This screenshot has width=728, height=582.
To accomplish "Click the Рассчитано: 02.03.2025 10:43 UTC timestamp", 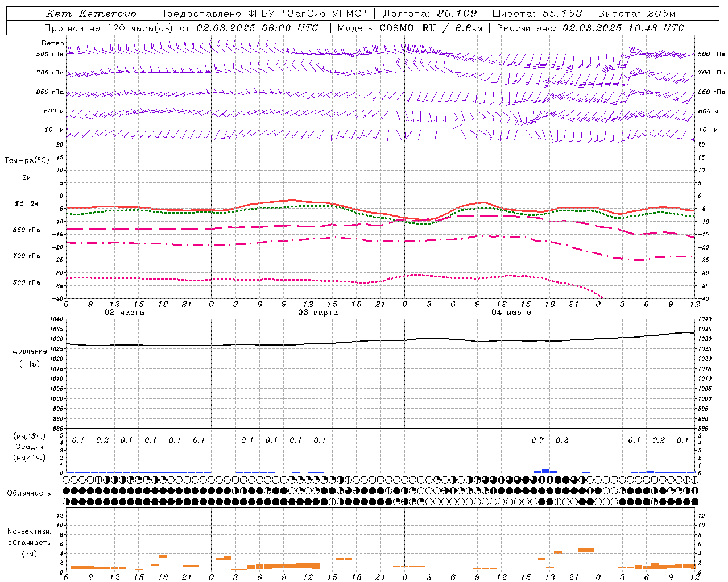I will point(590,28).
